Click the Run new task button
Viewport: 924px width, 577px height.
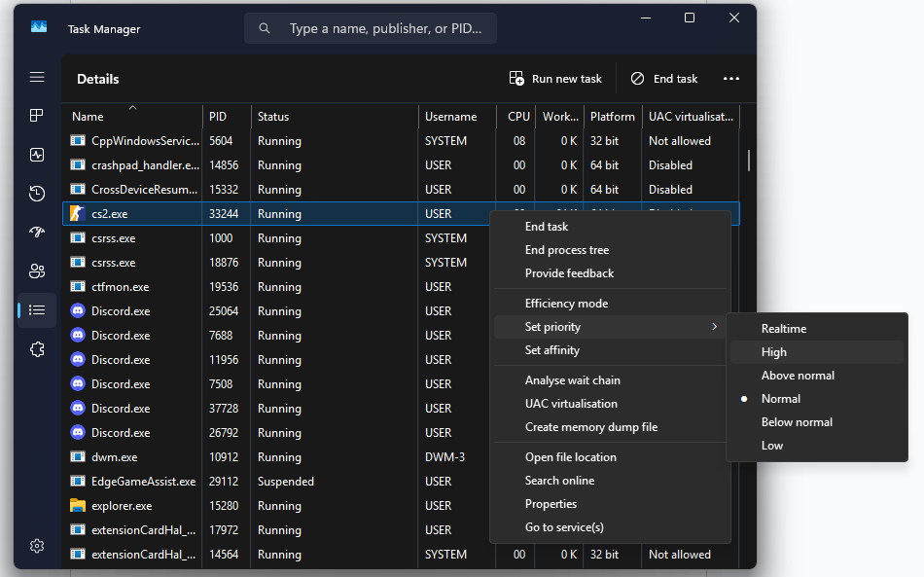pyautogui.click(x=556, y=79)
